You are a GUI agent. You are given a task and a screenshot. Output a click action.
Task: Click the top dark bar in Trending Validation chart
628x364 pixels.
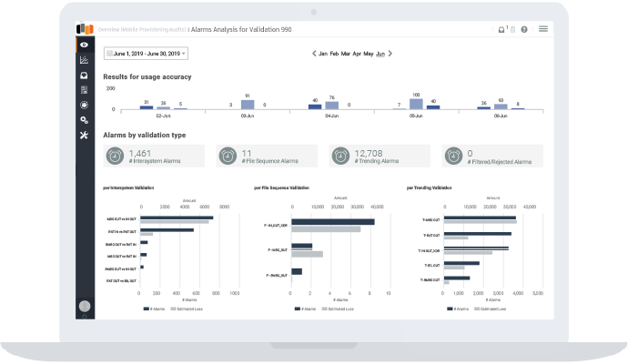(x=480, y=217)
